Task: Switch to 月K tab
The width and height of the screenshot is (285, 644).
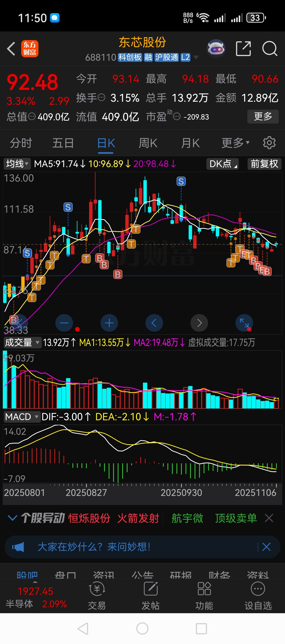Action: 190,143
